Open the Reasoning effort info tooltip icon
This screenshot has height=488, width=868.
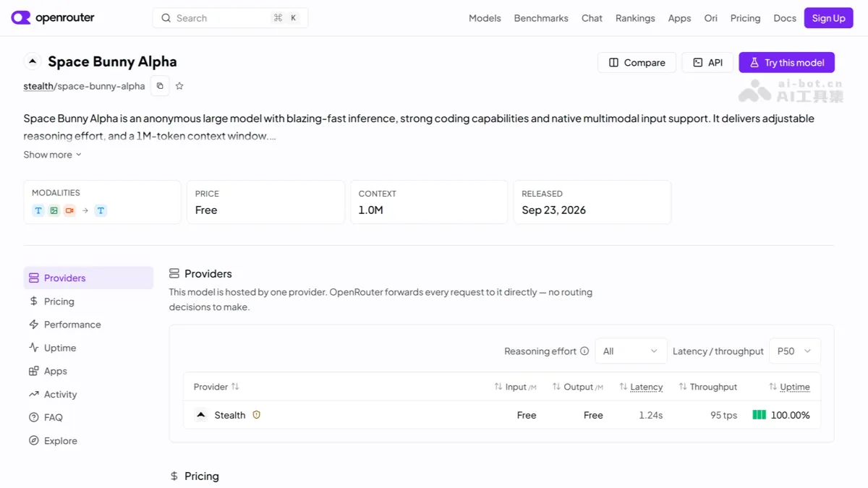(x=584, y=351)
